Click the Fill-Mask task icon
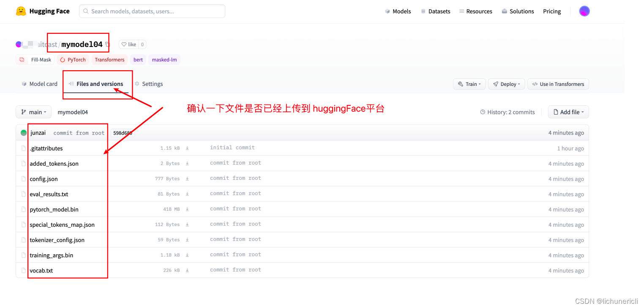Viewport: 644px width, 308px height. (22, 60)
